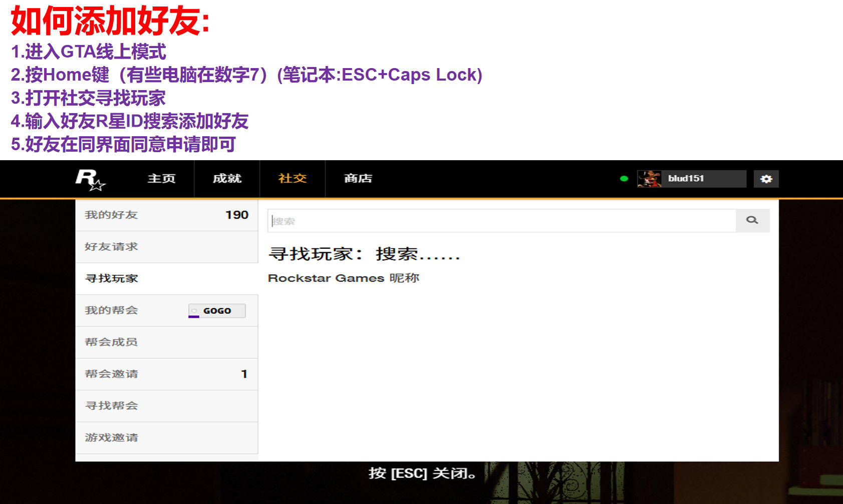This screenshot has height=504, width=843.
Task: Click the 寻找玩家: 搜索...... heading
Action: pyautogui.click(x=364, y=254)
